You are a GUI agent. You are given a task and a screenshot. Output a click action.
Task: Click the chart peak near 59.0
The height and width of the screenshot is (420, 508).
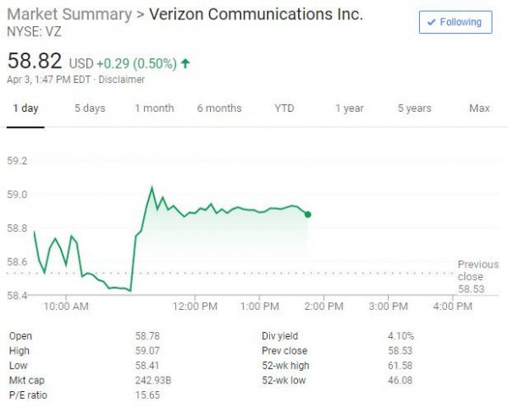coord(152,188)
